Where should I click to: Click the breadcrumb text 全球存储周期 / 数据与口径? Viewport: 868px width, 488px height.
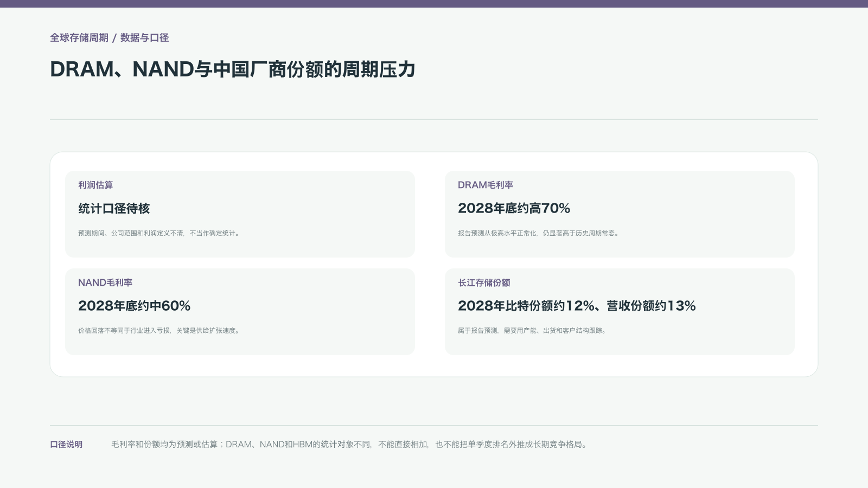(110, 37)
